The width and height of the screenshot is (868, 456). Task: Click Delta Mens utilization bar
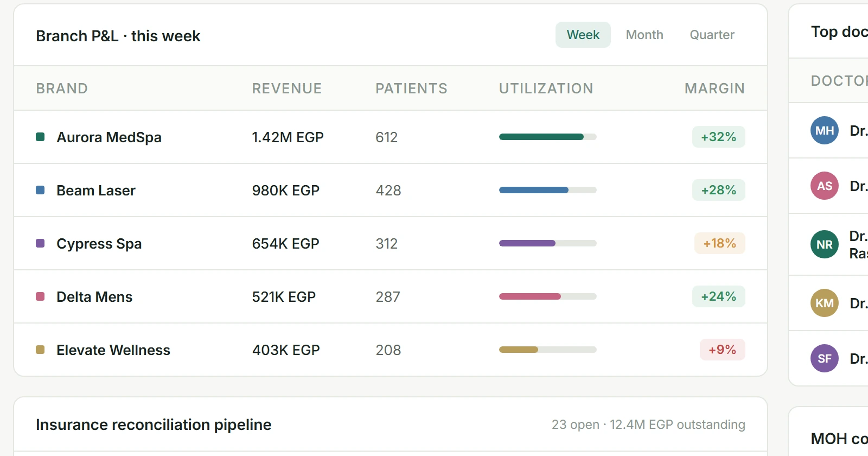click(548, 296)
